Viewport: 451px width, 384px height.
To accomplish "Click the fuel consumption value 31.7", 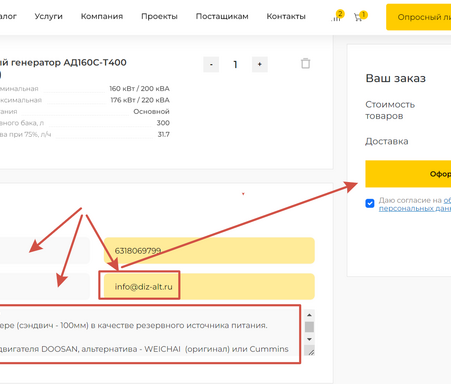I will tap(163, 134).
